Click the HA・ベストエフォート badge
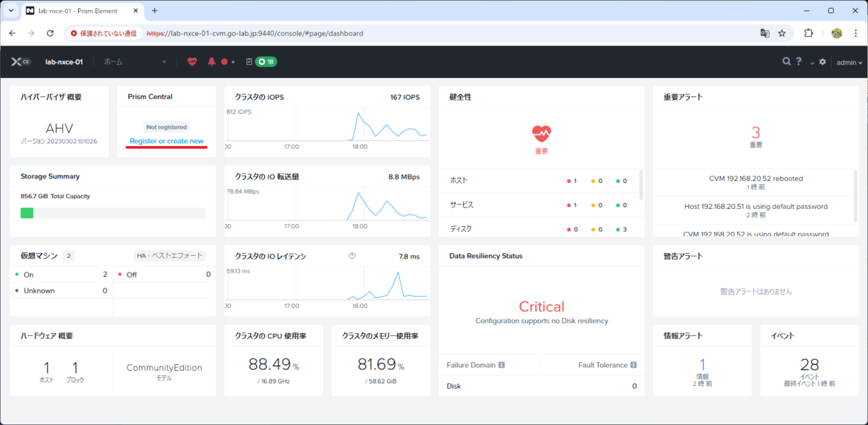The width and height of the screenshot is (868, 425). (x=170, y=255)
